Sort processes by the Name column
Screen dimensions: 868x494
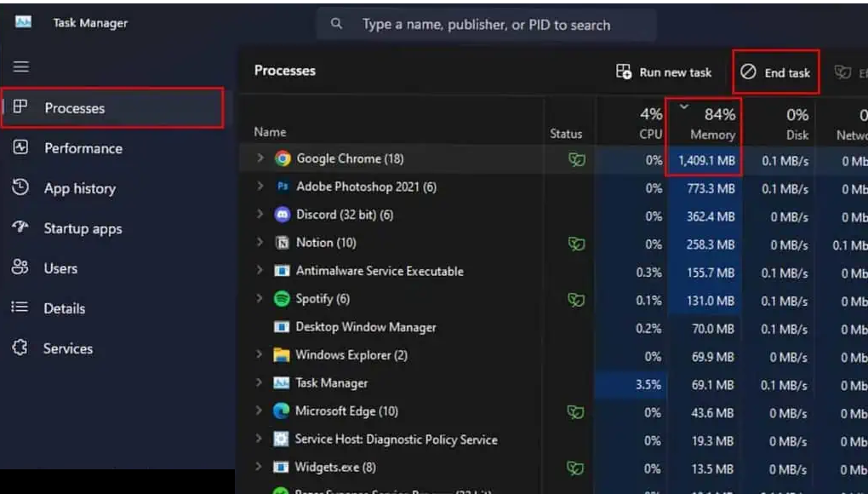click(x=270, y=132)
